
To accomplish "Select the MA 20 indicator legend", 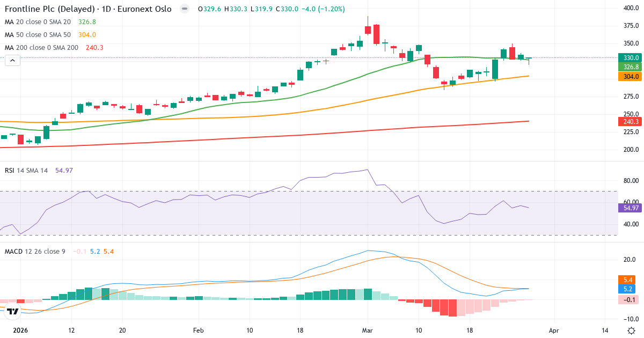I will [x=36, y=22].
